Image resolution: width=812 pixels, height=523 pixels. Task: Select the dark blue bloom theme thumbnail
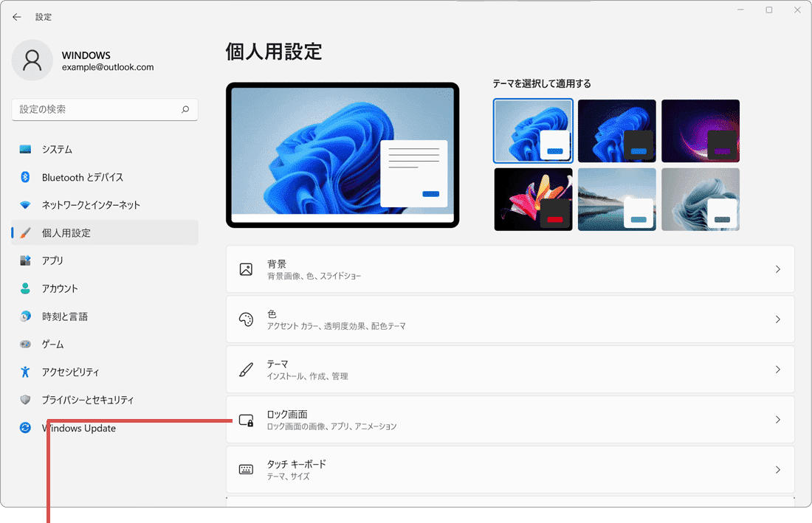(616, 131)
